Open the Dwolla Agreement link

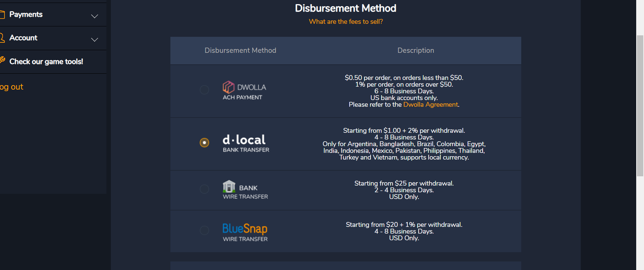430,105
